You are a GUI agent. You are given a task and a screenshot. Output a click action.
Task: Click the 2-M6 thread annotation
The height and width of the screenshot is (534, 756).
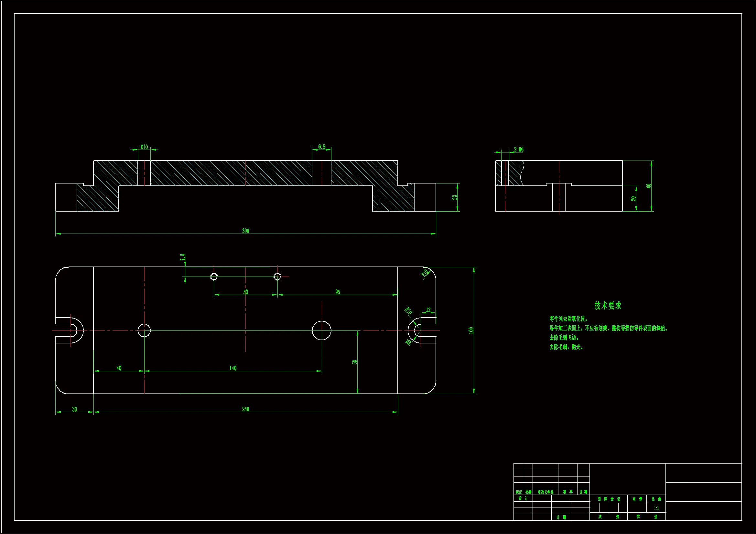click(519, 150)
